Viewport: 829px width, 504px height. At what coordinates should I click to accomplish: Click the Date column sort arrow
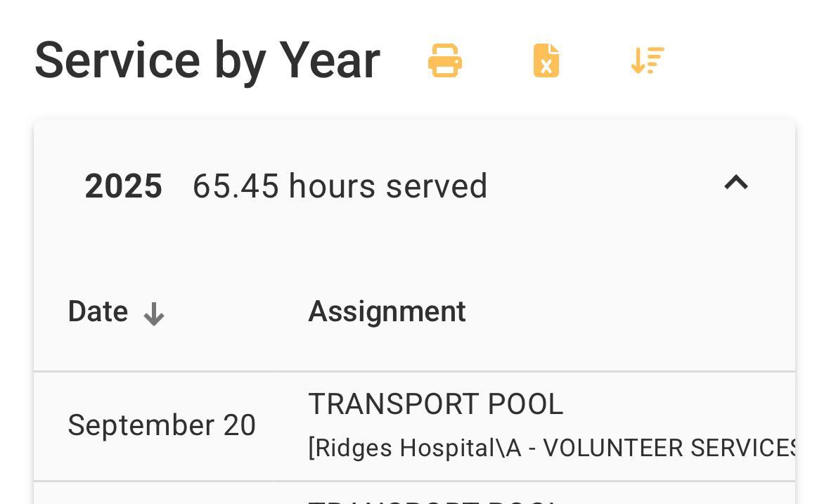tap(154, 314)
